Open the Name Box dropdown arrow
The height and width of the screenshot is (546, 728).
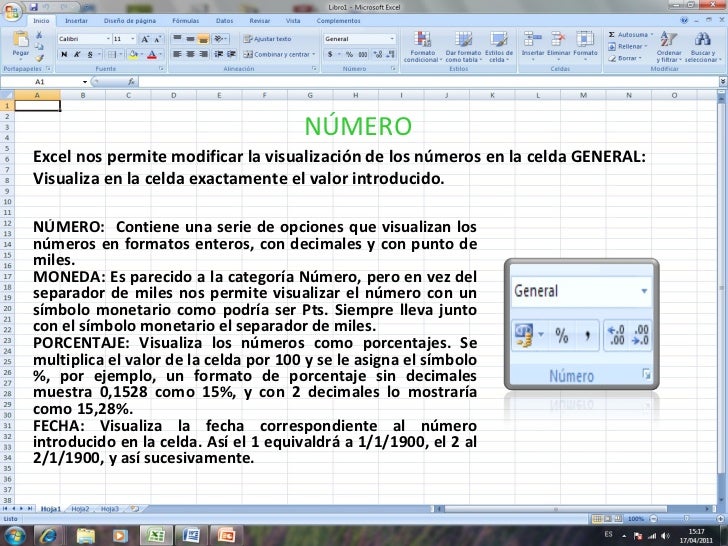(x=85, y=82)
